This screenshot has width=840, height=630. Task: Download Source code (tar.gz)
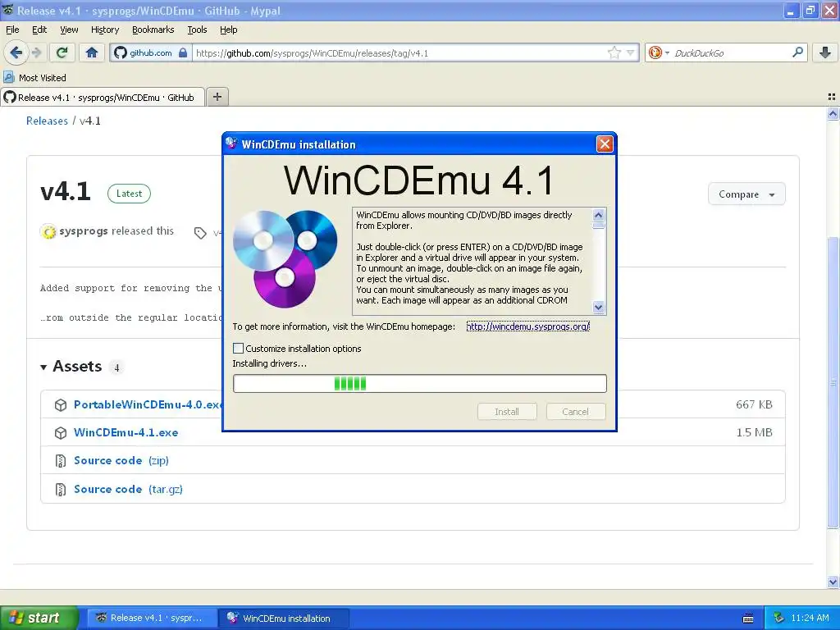pyautogui.click(x=128, y=489)
